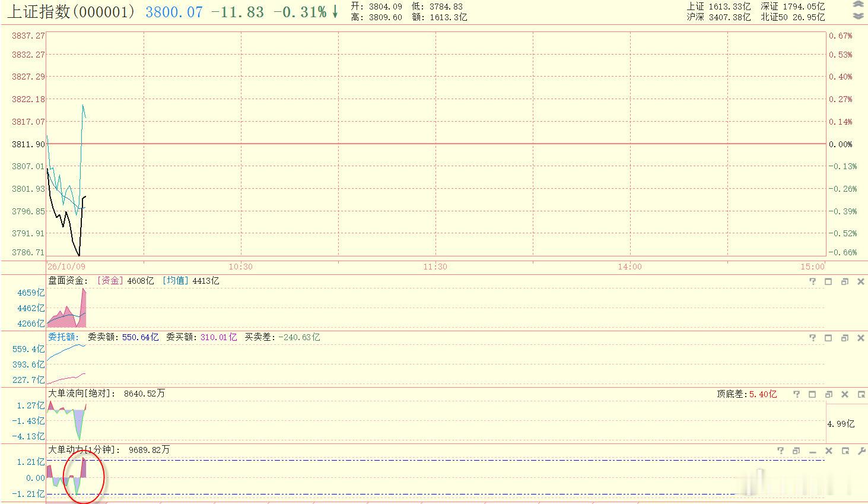Click the pop-out icon on 大单流向 panel
This screenshot has width=868, height=504.
tap(861, 394)
